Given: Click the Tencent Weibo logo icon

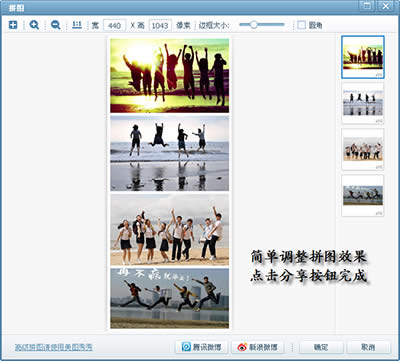Looking at the screenshot, I should tap(186, 347).
